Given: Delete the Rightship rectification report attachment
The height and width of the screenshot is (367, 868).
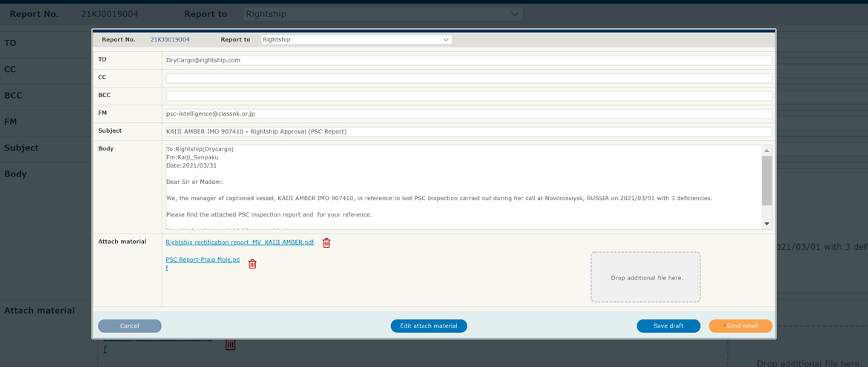Looking at the screenshot, I should 326,242.
